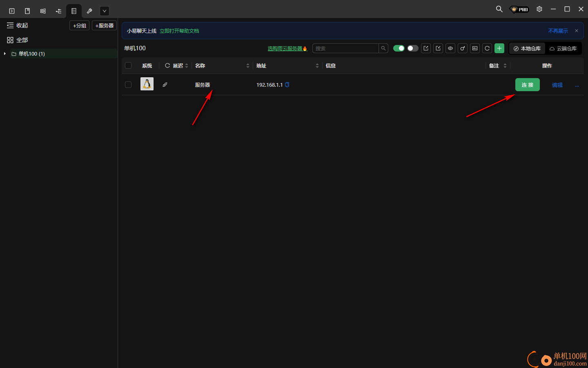Viewport: 588px width, 368px height.
Task: Click the 单机100 group title
Action: point(135,48)
